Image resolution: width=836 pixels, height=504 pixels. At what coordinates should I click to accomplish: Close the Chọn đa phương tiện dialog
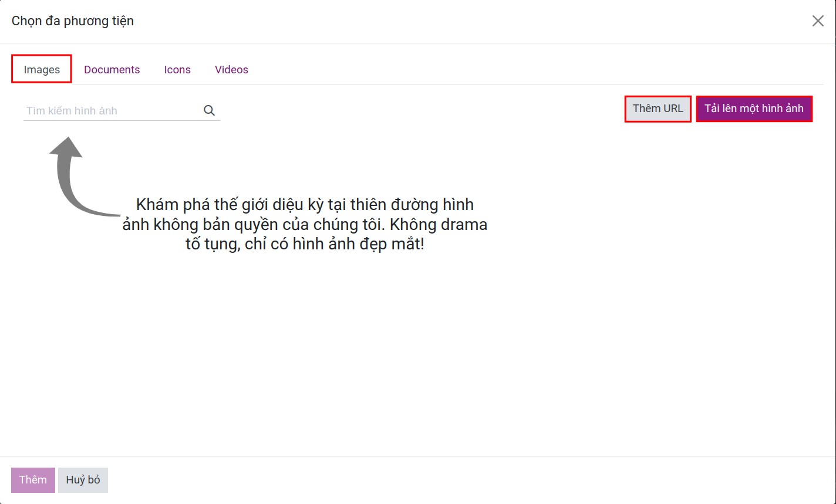click(818, 21)
